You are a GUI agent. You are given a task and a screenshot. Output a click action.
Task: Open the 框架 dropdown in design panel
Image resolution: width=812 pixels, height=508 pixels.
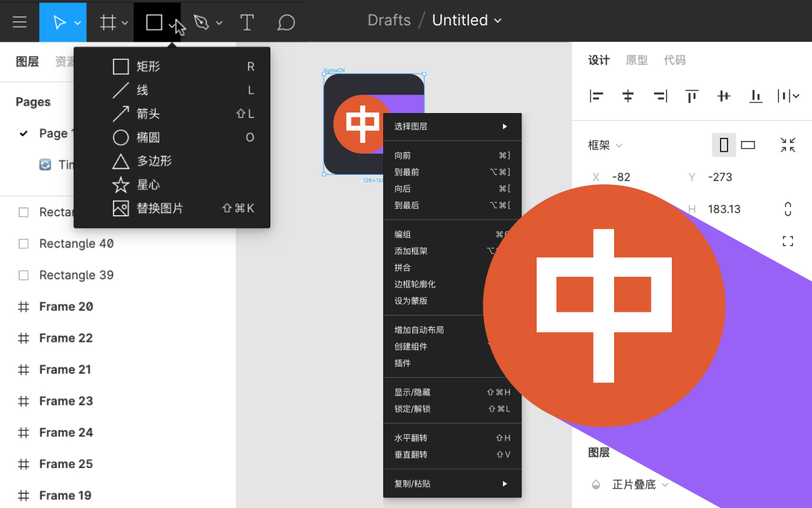(x=603, y=145)
